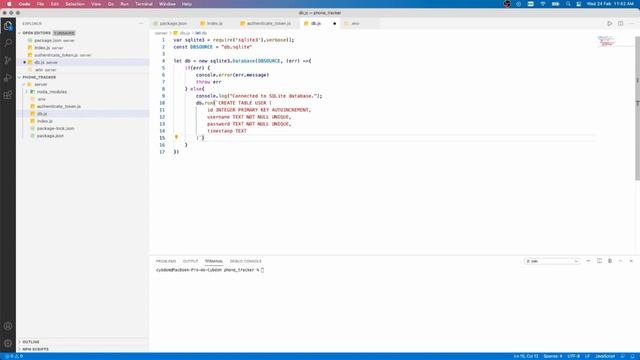640x360 pixels.
Task: Click the unsaved-changes dot on the db.js tab
Action: (334, 24)
